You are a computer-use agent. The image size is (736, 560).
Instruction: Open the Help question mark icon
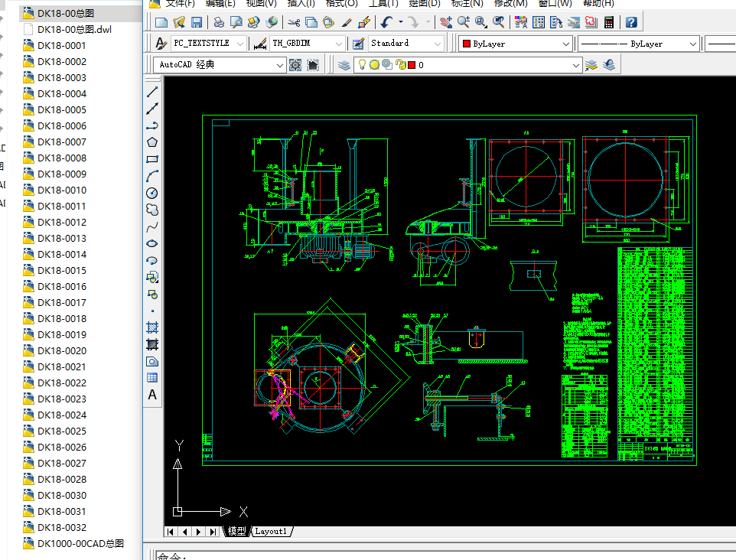pos(631,22)
